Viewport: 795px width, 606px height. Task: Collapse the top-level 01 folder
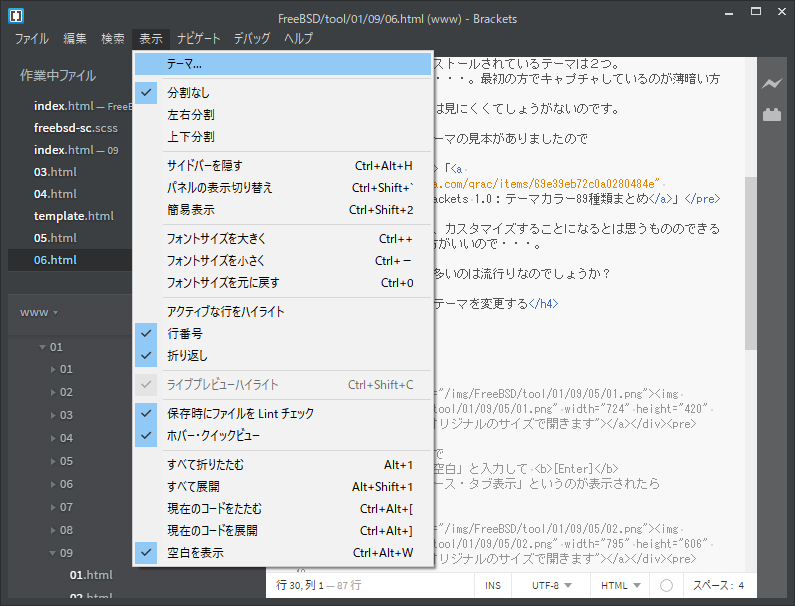[43, 347]
